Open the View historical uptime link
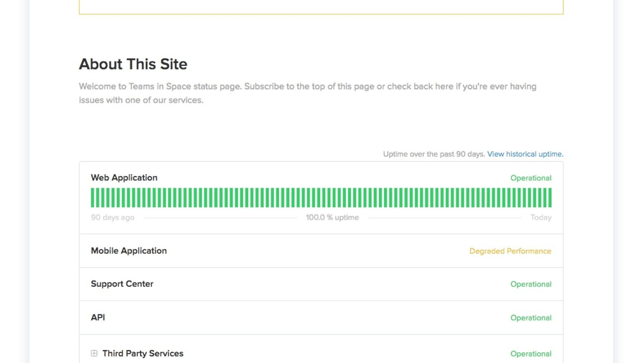Image resolution: width=644 pixels, height=363 pixels. [525, 154]
